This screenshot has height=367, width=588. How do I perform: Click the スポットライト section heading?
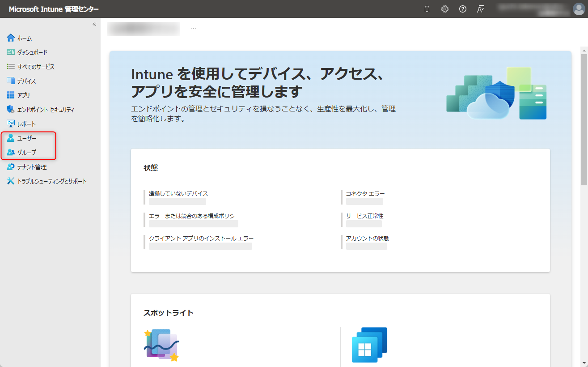click(169, 313)
